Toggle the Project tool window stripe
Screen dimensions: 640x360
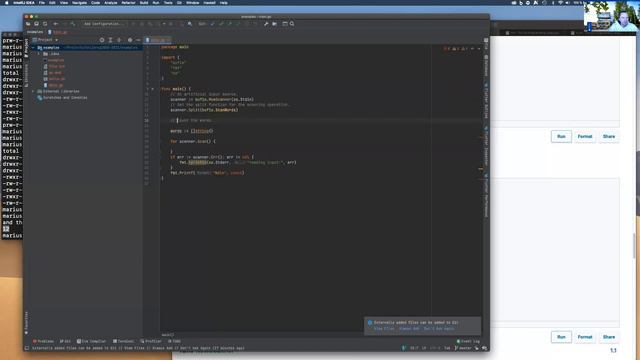coord(27,48)
